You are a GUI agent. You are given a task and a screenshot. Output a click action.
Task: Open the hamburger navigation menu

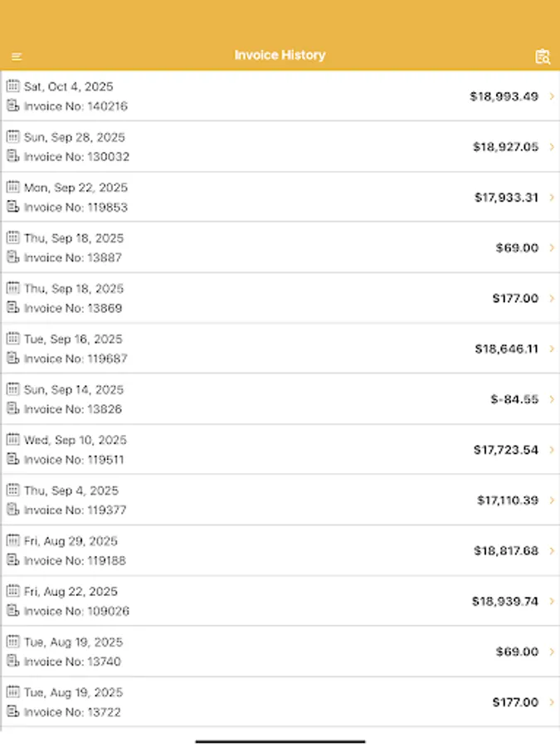point(17,56)
